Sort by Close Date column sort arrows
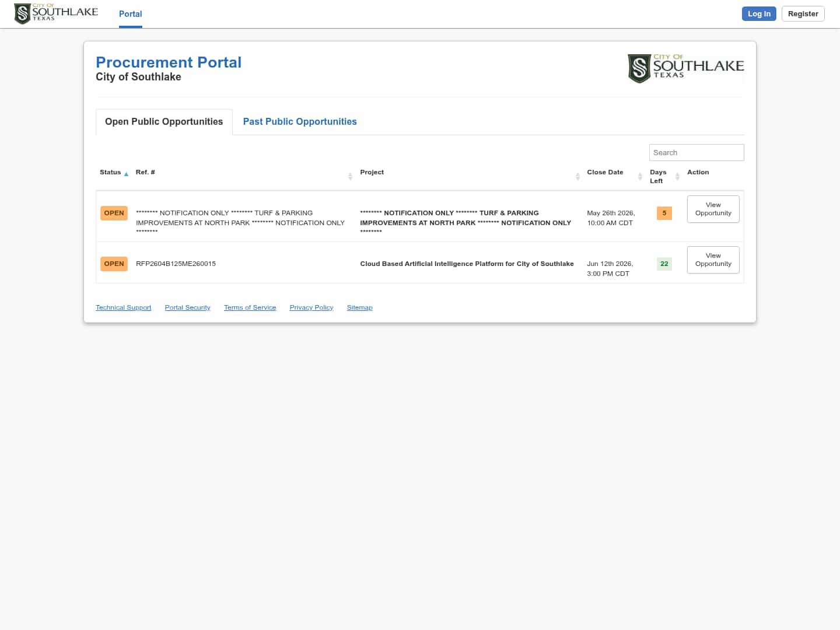The width and height of the screenshot is (840, 630). [640, 176]
